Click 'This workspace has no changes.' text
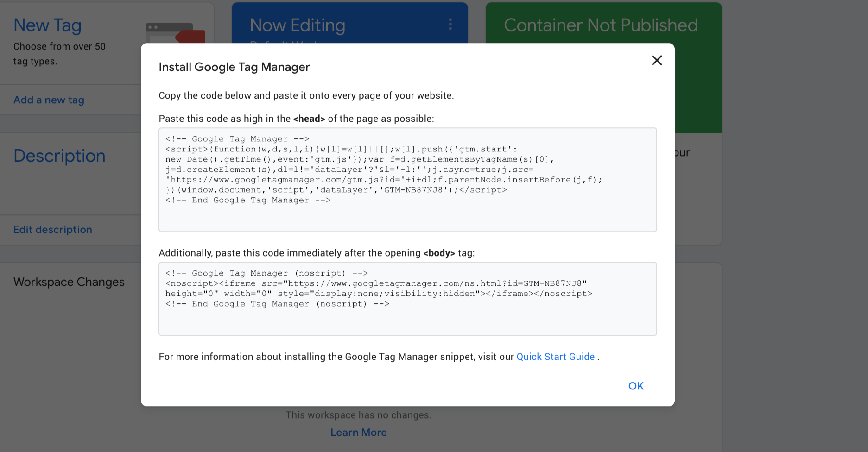868x452 pixels. tap(358, 415)
